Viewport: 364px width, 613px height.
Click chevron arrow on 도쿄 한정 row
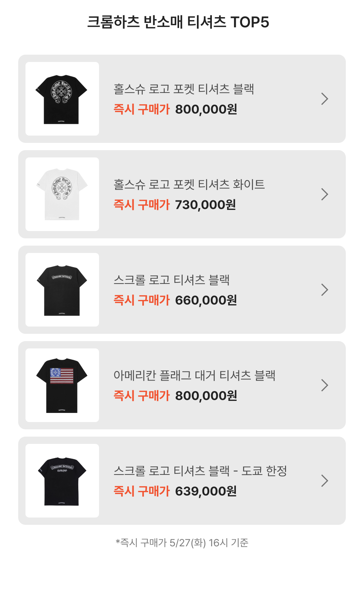pos(325,481)
